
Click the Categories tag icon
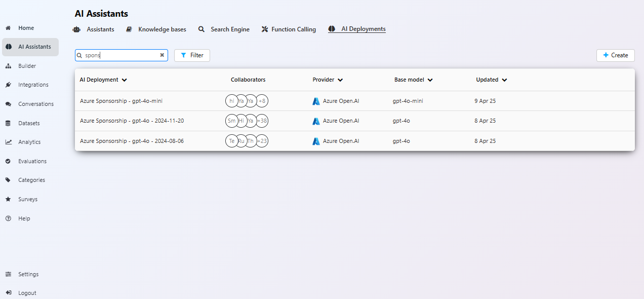[x=8, y=180]
